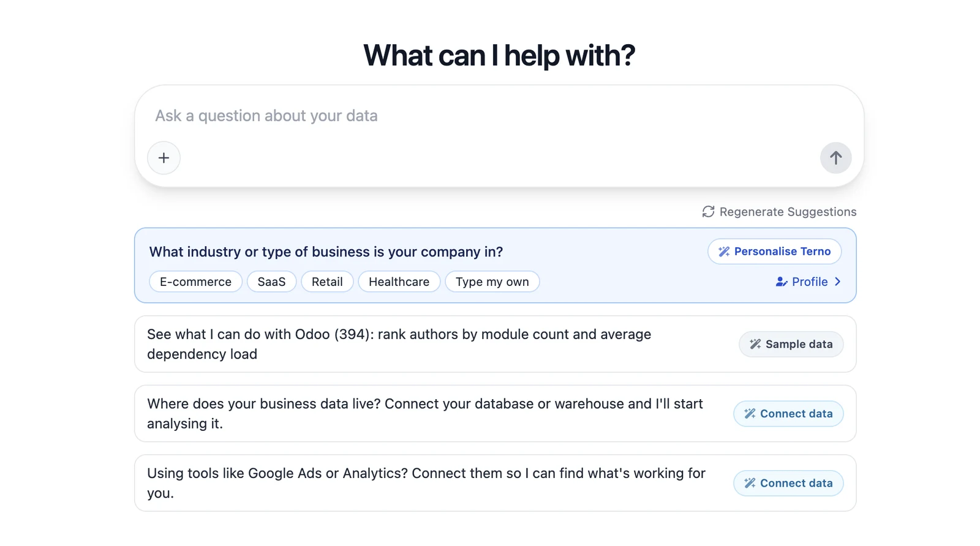Viewport: 980px width, 546px height.
Task: Open the Profile chevron arrow
Action: coord(838,282)
